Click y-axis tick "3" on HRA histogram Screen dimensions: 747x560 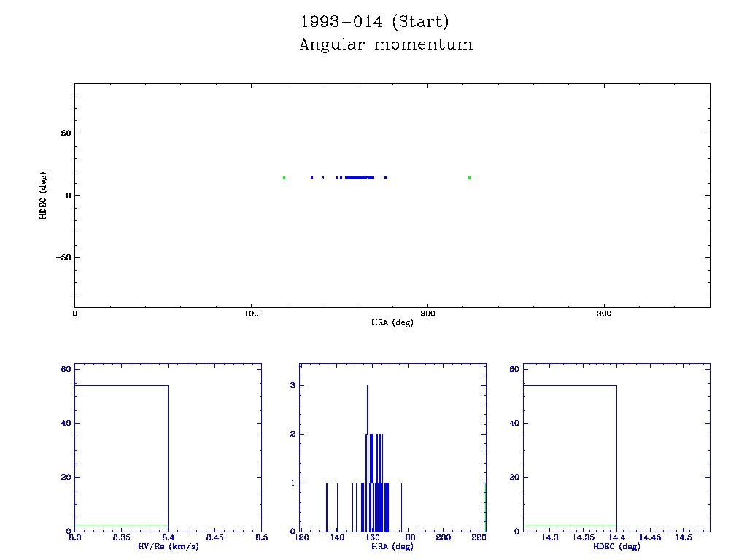[x=293, y=385]
